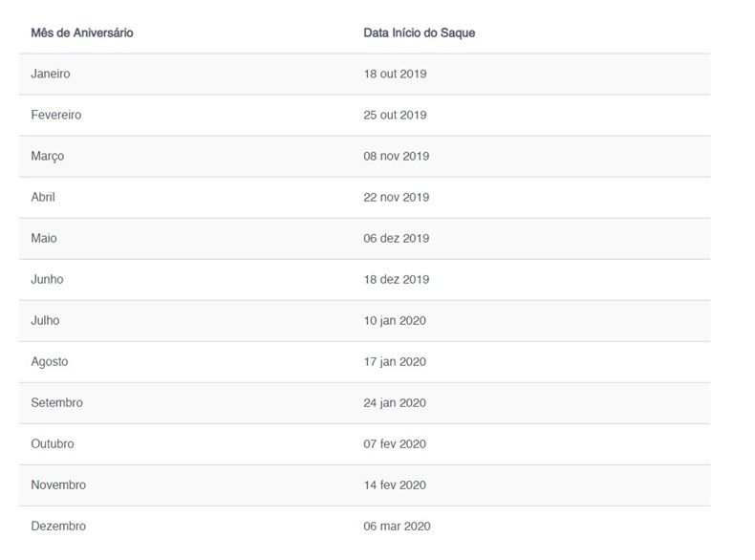Select the Abril month cell

pyautogui.click(x=43, y=197)
